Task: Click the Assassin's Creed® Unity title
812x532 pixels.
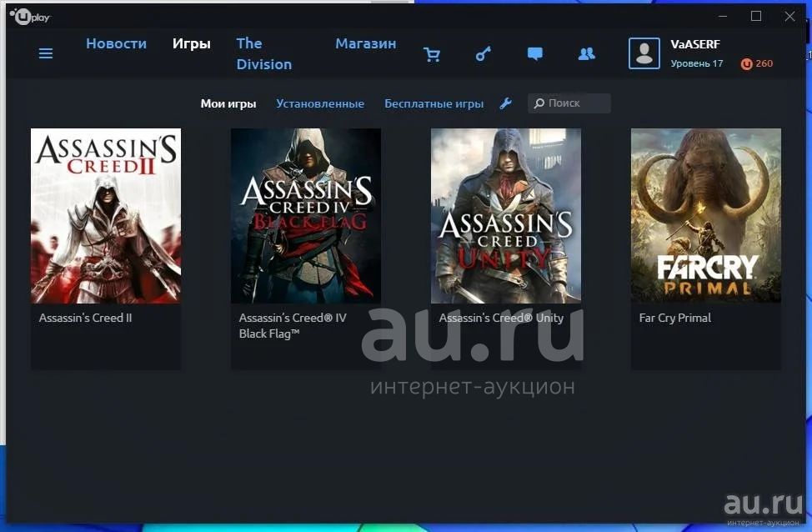Action: 501,318
